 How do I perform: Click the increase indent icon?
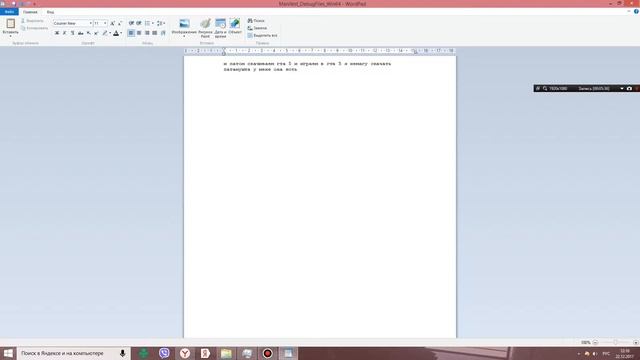139,23
